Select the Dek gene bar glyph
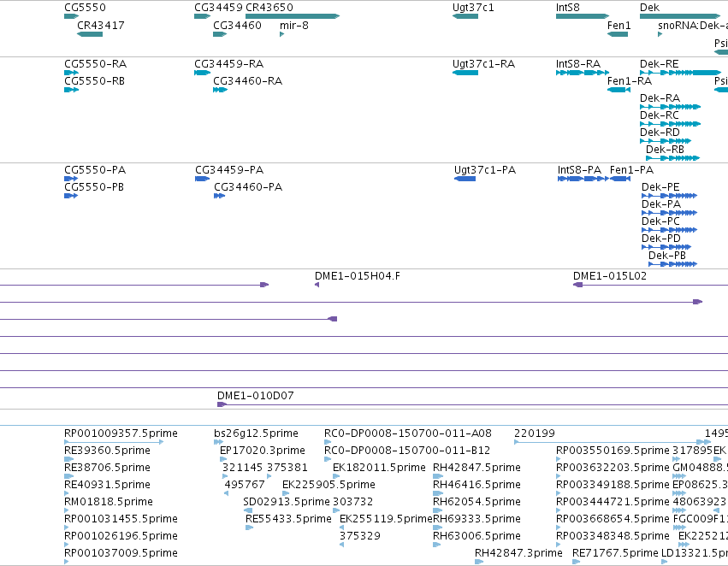This screenshot has height=566, width=728. (681, 16)
